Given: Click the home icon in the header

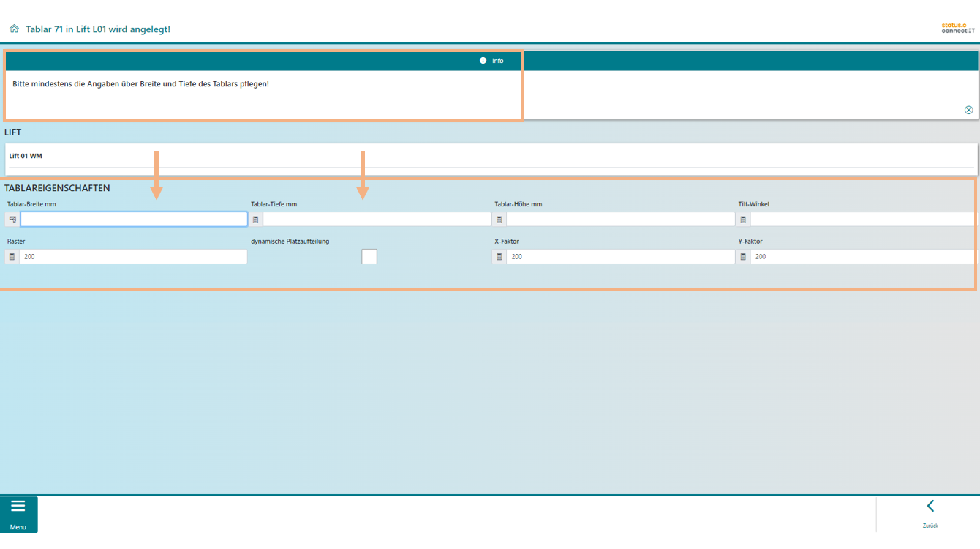Looking at the screenshot, I should (14, 29).
